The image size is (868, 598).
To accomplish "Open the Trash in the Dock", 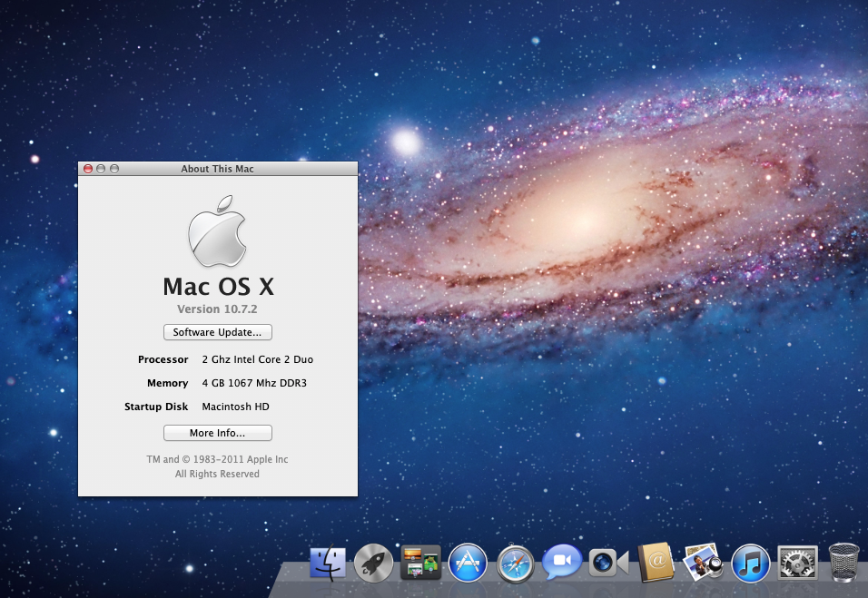I will tap(843, 563).
